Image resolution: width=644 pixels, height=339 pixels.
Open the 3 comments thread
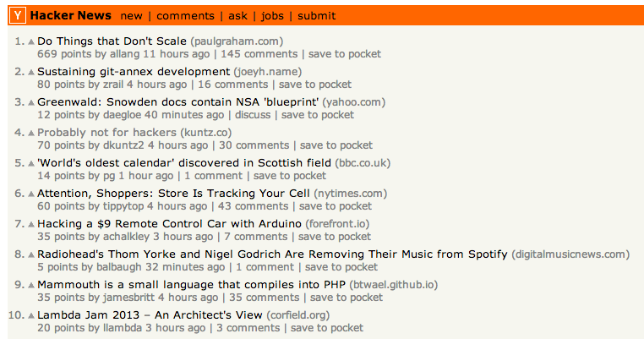click(248, 328)
